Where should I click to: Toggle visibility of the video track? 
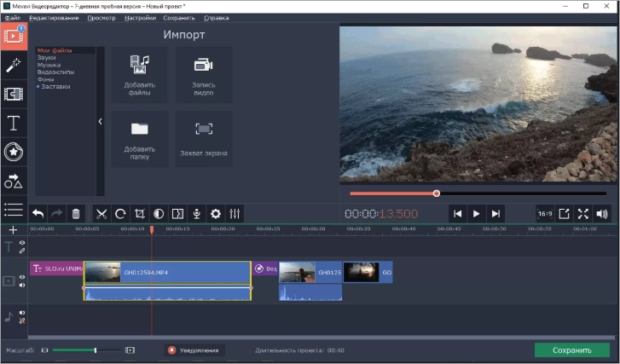(x=22, y=277)
